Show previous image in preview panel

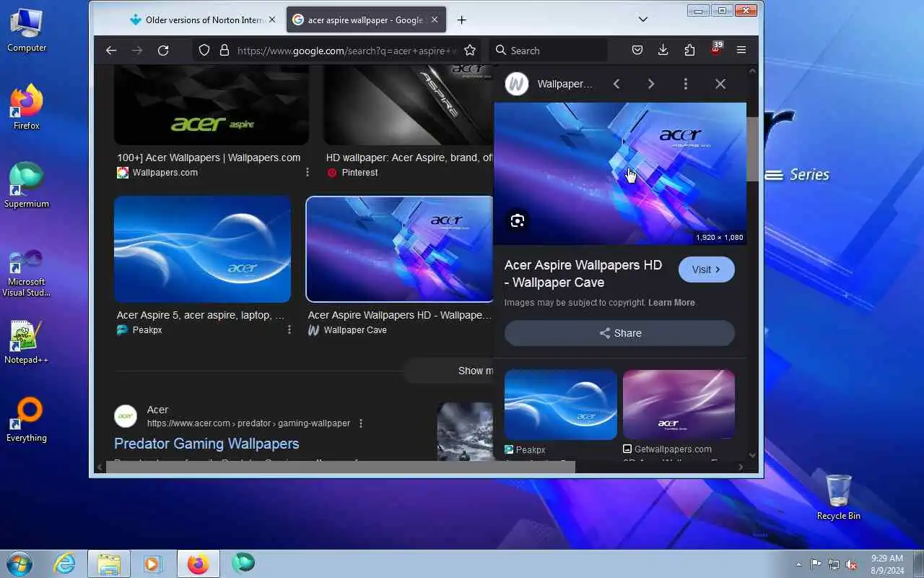tap(616, 84)
